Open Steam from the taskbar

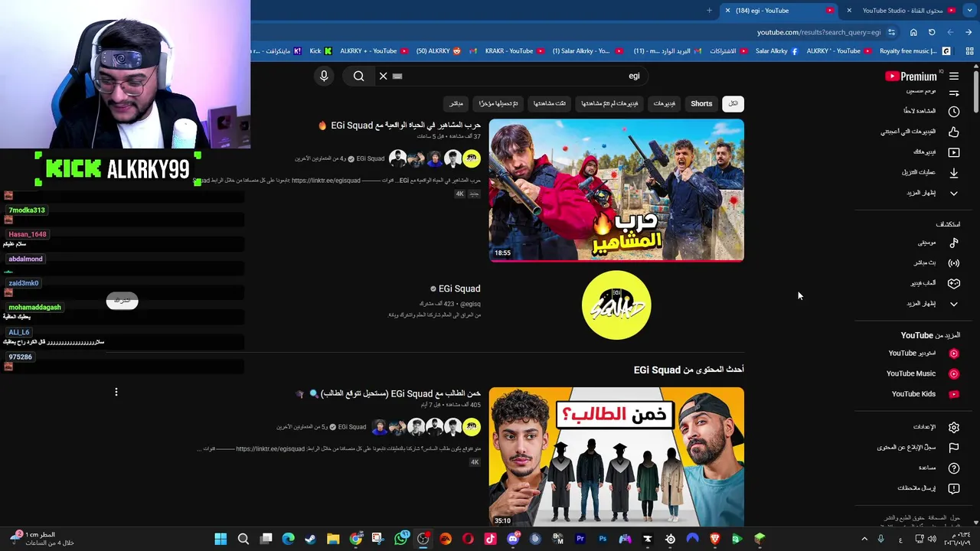[311, 539]
